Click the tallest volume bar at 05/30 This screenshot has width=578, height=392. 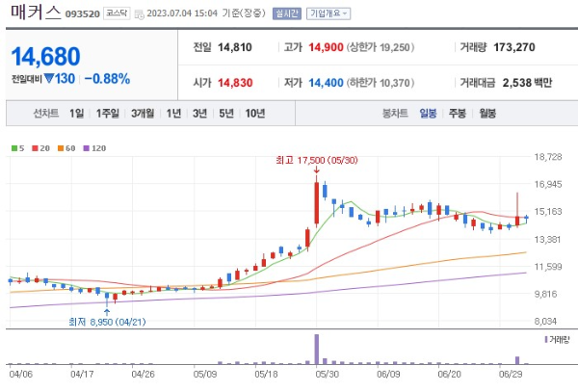tap(317, 350)
